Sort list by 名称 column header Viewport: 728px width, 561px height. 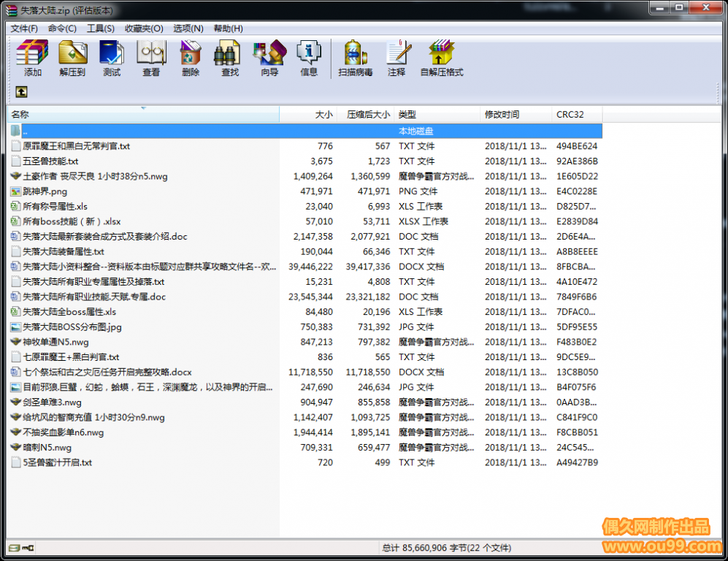click(73, 115)
